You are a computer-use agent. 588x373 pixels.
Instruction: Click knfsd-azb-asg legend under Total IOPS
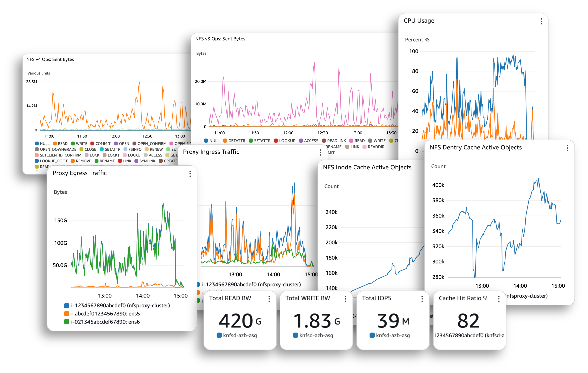click(390, 335)
